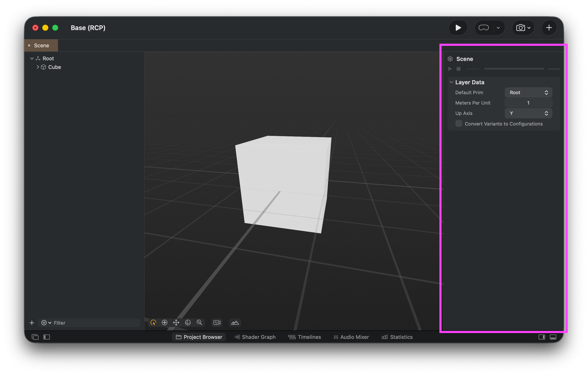
Task: Reset the viewport camera
Action: [x=217, y=323]
